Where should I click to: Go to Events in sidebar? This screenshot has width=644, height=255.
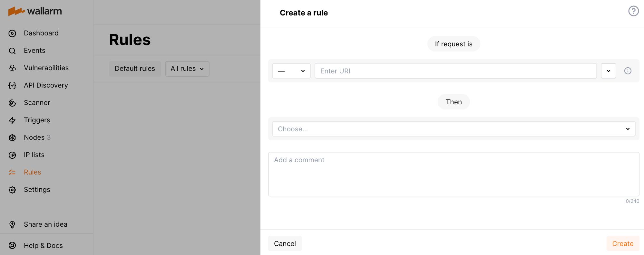pyautogui.click(x=34, y=51)
